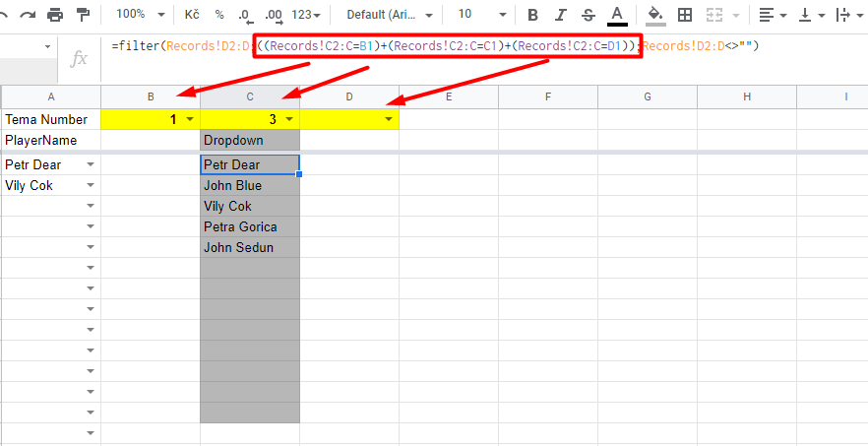Image resolution: width=868 pixels, height=446 pixels.
Task: Open dropdown in empty yellow cell D1
Action: (389, 120)
